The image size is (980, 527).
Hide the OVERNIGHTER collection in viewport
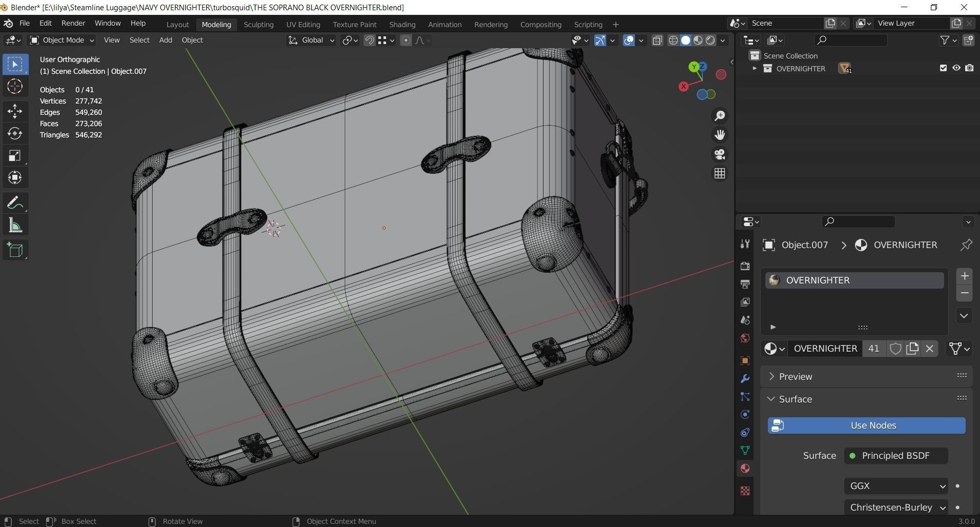[956, 68]
